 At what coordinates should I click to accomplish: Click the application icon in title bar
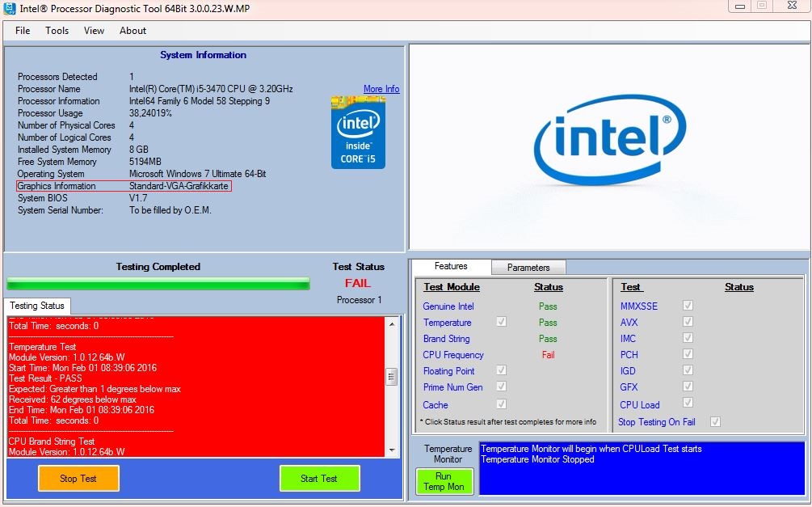coord(10,8)
